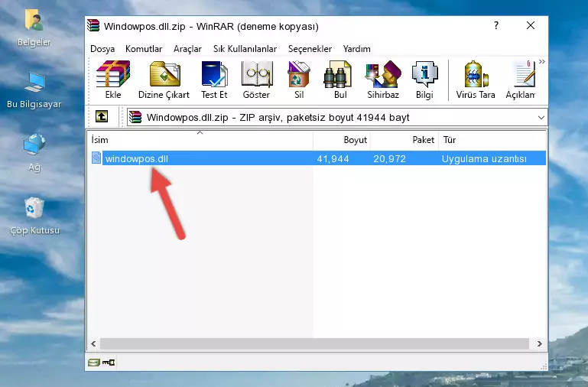The width and height of the screenshot is (588, 387).
Task: Click the archive path text field
Action: (x=336, y=117)
